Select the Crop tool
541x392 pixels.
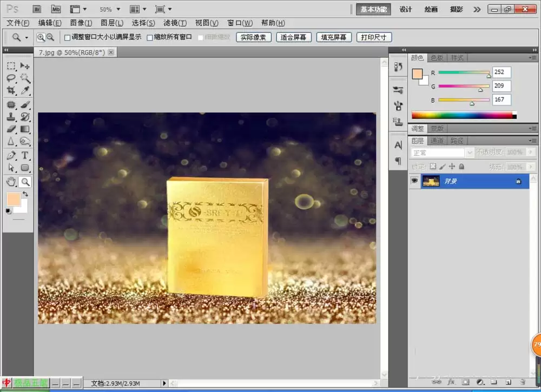tap(11, 90)
